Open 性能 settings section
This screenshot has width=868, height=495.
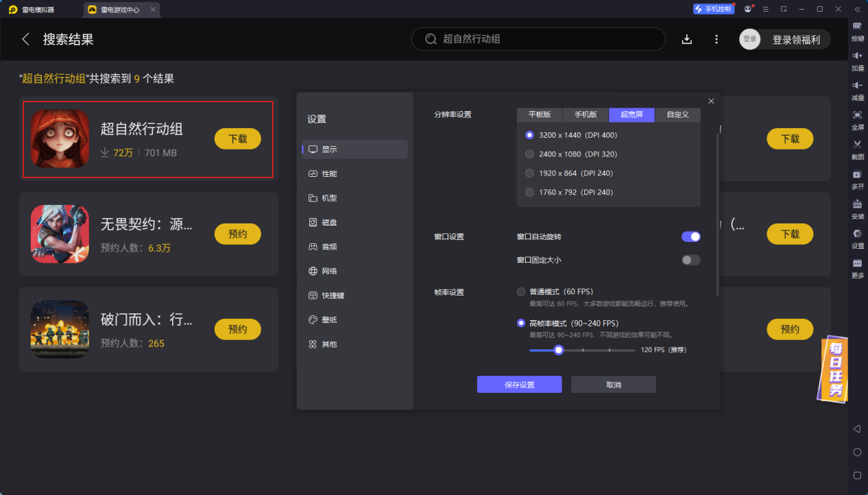pyautogui.click(x=354, y=174)
